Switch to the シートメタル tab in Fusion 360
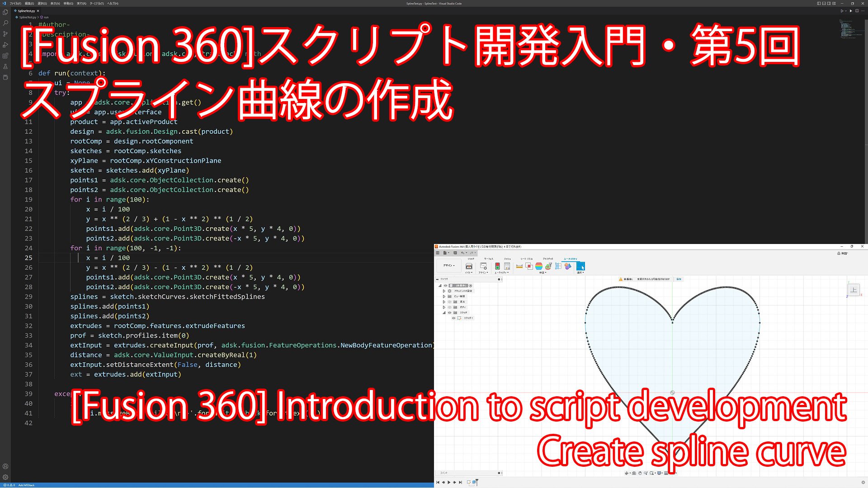This screenshot has height=488, width=868. [527, 259]
